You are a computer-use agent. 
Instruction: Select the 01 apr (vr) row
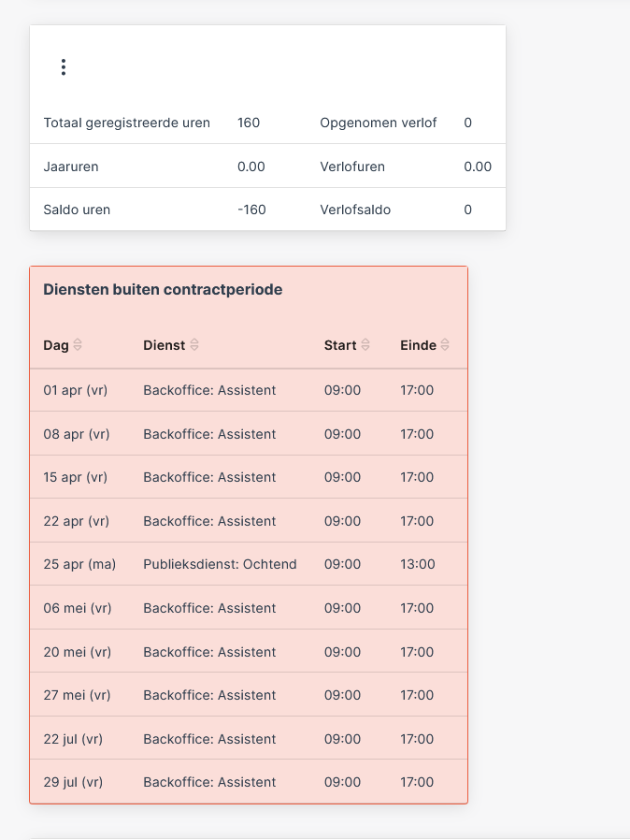249,390
